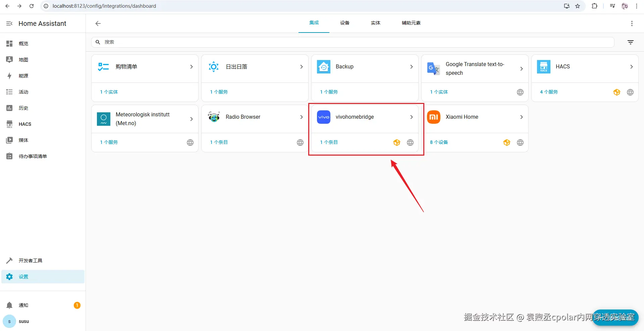Switch to the 实体 entities tab
644x331 pixels.
pyautogui.click(x=376, y=23)
